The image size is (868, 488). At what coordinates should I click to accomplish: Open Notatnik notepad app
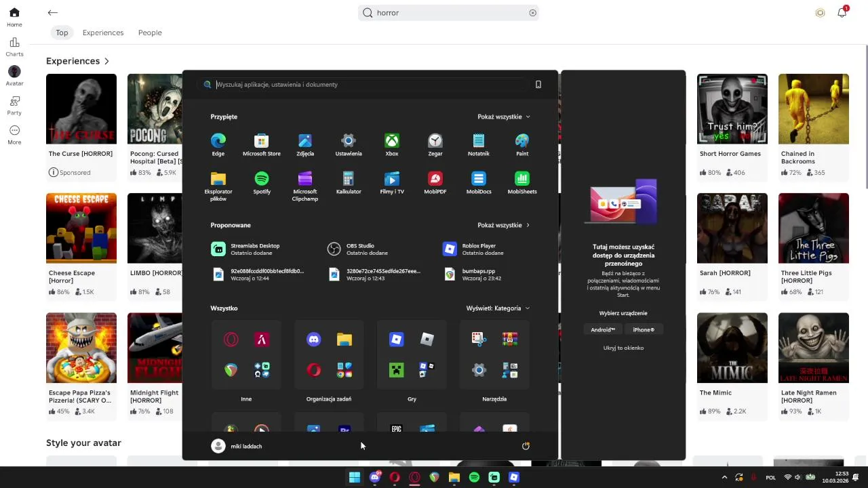pos(478,144)
